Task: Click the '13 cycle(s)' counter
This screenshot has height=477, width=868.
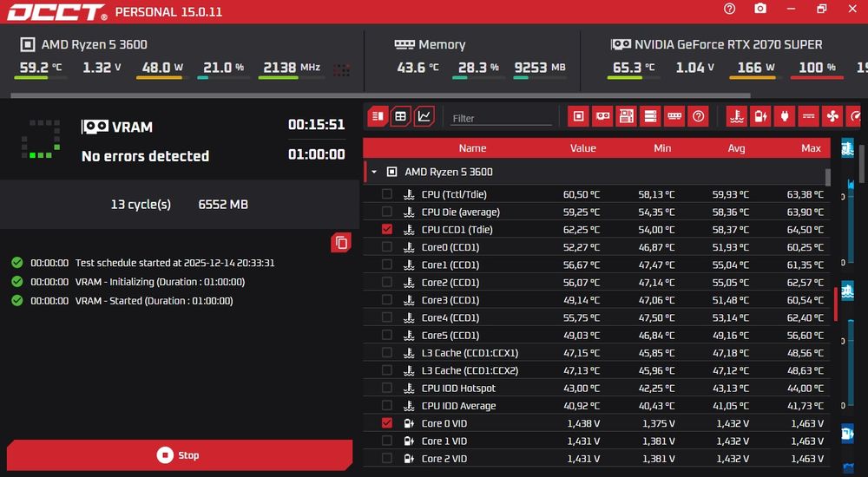Action: (x=141, y=204)
